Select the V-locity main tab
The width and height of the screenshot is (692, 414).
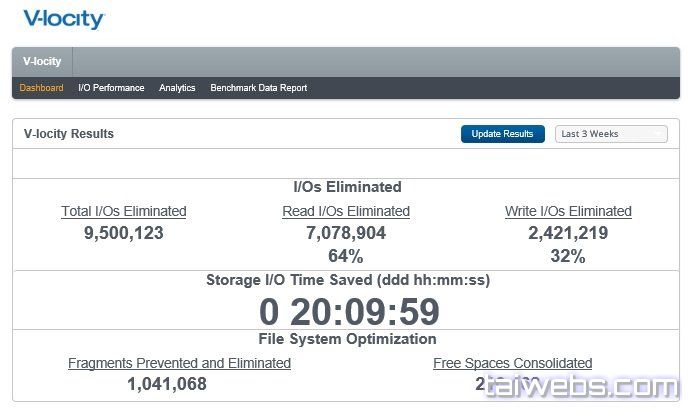pyautogui.click(x=42, y=62)
